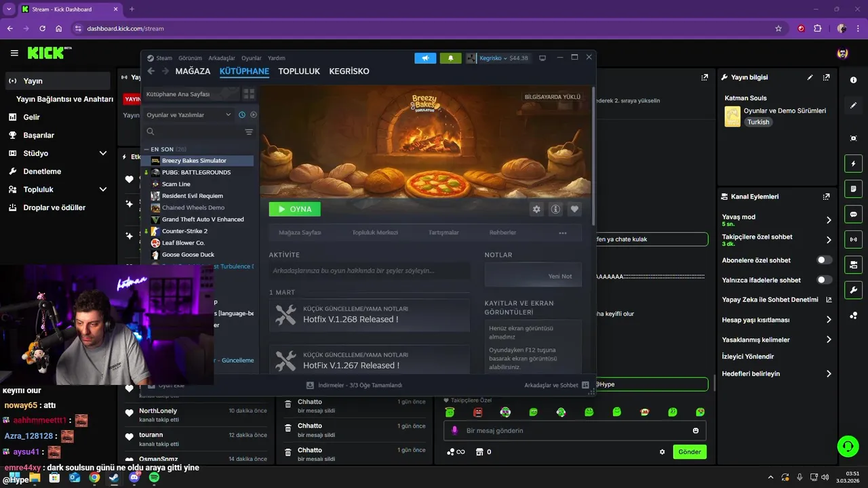Open Arkadaşlar menu in Steam
Screen dimensions: 868x488
[x=222, y=58]
